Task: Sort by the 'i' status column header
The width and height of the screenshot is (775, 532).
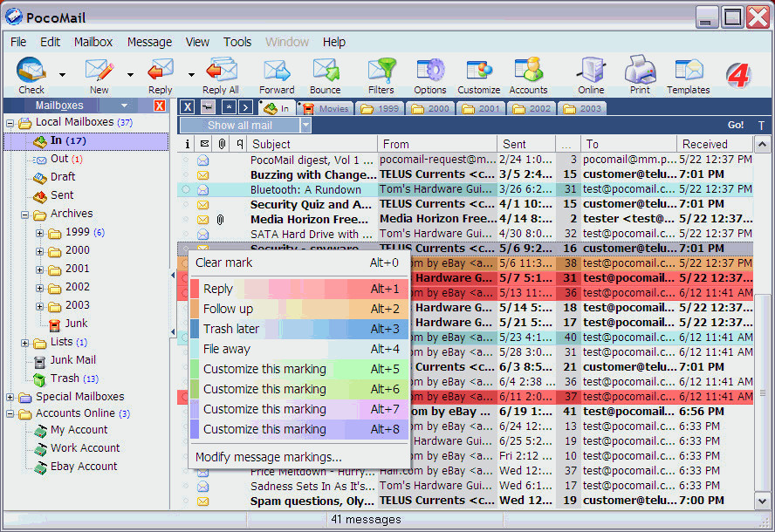Action: [187, 144]
